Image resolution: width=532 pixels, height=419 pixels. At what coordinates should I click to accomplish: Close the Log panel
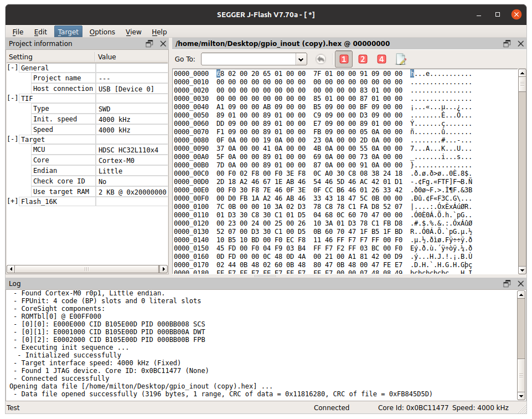(x=521, y=284)
